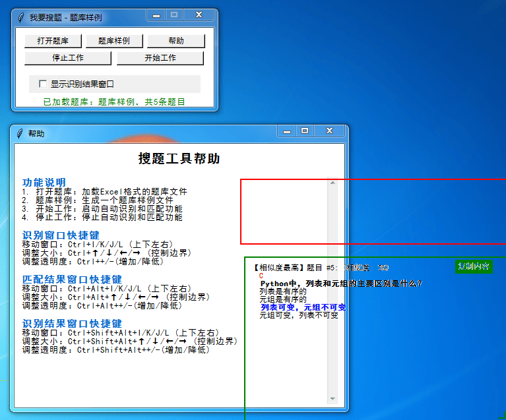This screenshot has width=506, height=420.
Task: Click the blue answer 列表可变，元组不可变
Action: 303,307
